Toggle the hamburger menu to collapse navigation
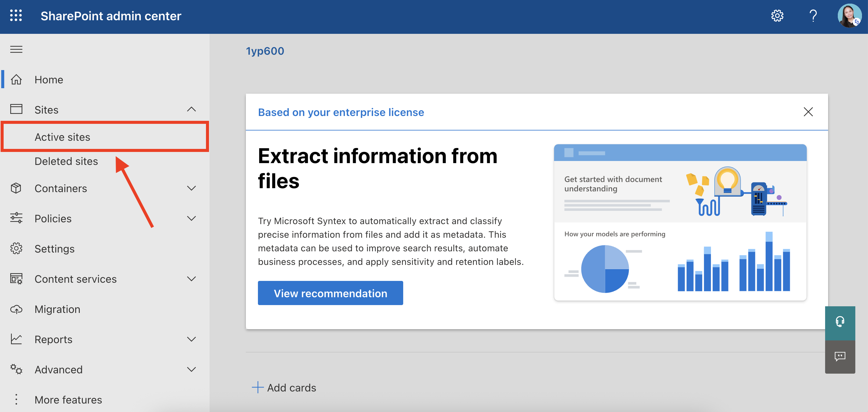This screenshot has width=868, height=412. pos(16,49)
